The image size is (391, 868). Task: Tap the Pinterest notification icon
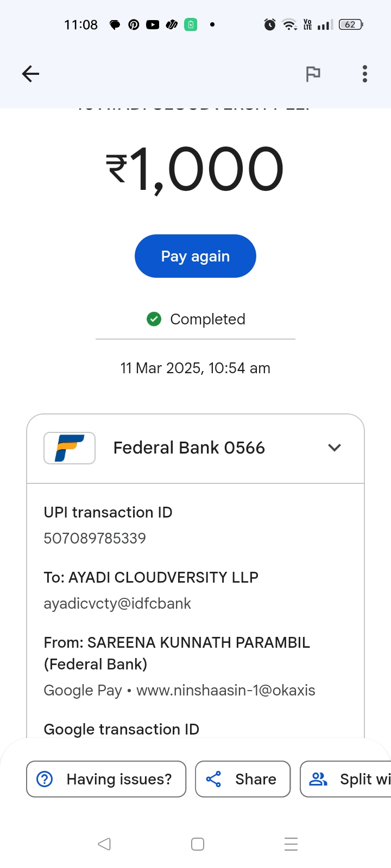(134, 24)
